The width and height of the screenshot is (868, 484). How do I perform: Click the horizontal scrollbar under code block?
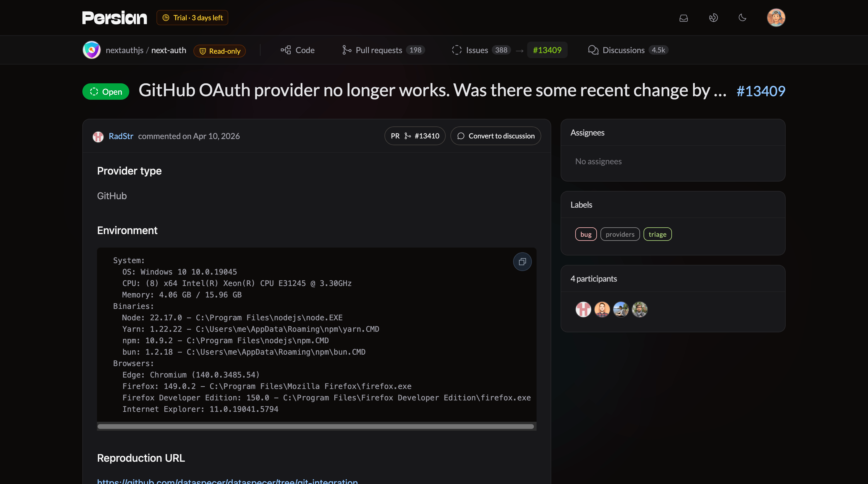[x=316, y=426]
